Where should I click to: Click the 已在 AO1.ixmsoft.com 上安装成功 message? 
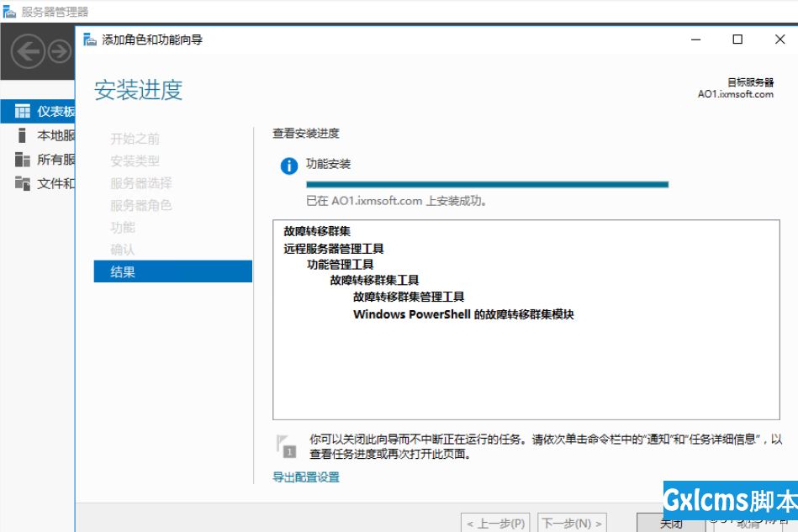point(396,201)
